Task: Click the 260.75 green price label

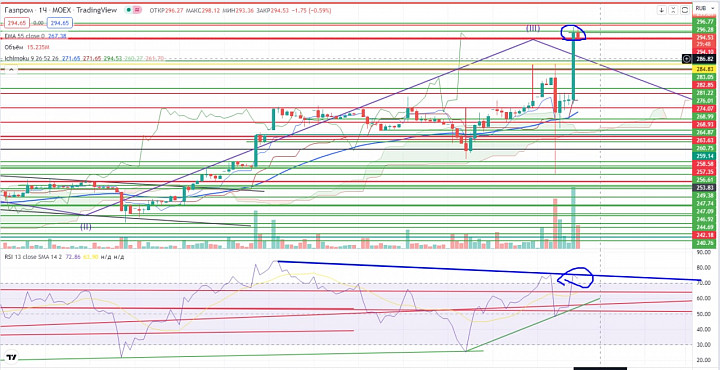Action: 704,148
